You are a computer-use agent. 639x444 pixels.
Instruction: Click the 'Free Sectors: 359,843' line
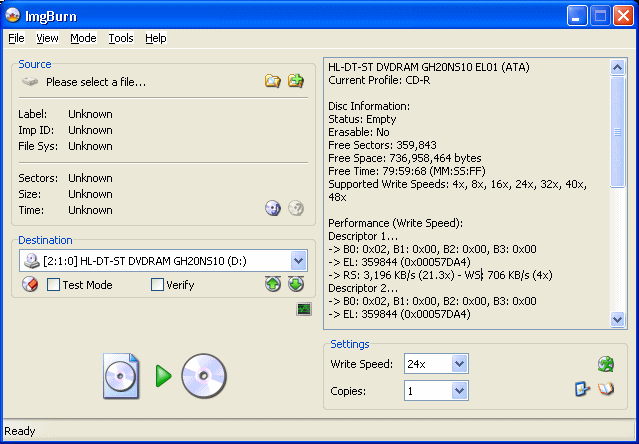click(x=382, y=145)
